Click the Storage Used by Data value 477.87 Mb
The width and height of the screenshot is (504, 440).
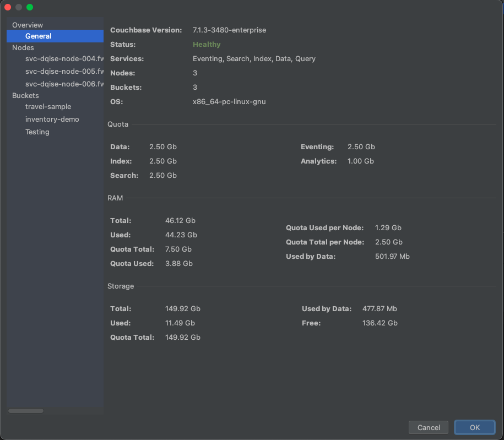380,308
